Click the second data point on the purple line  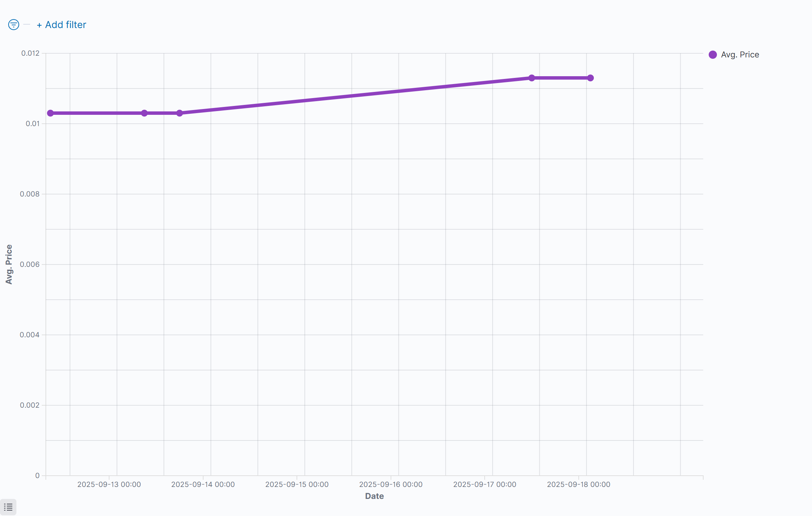(144, 113)
